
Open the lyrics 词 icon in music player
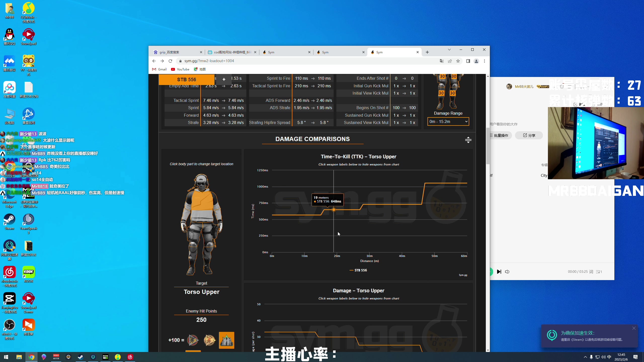591,271
